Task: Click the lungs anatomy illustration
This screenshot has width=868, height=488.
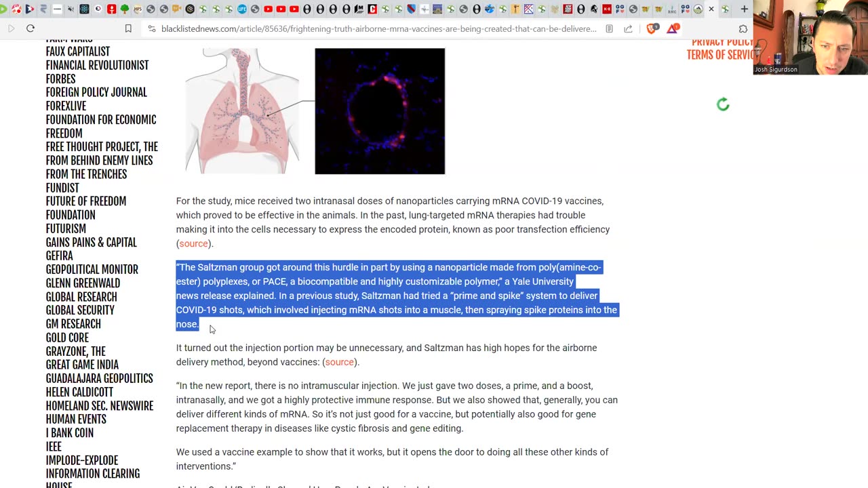Action: tap(242, 110)
